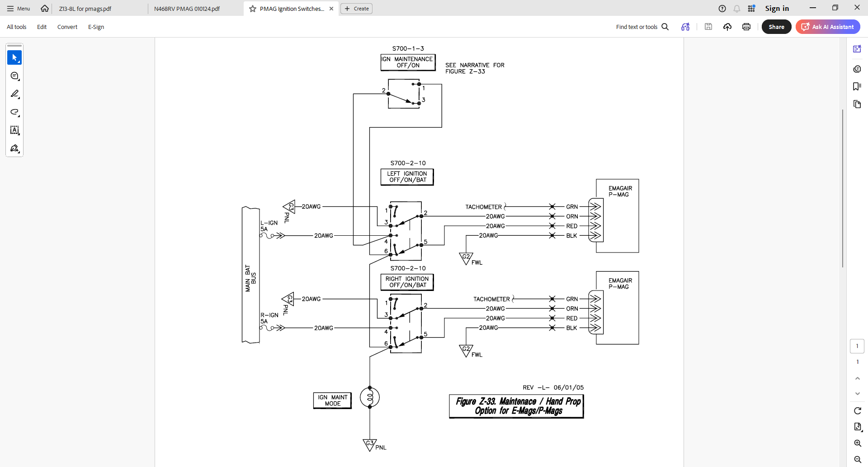Viewport: 868px width, 467px height.
Task: Switch to Z13-8L for pmags.pdf tab
Action: click(x=85, y=9)
